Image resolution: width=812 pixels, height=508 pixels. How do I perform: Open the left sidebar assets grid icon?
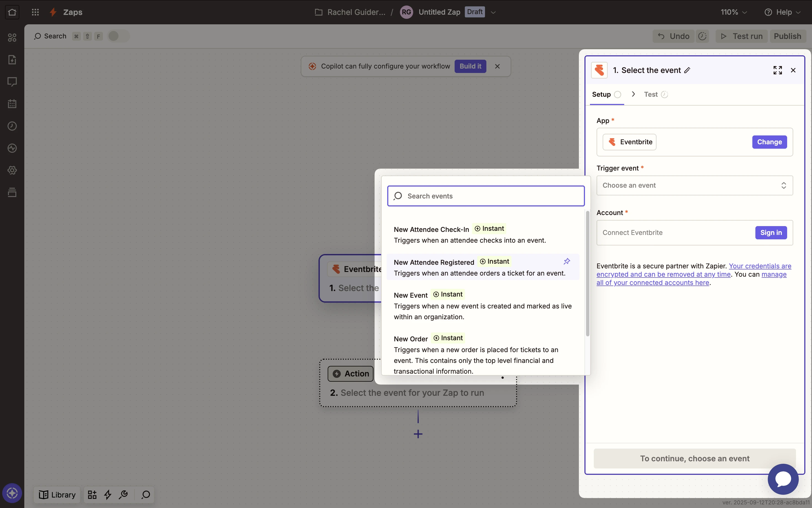pyautogui.click(x=12, y=38)
